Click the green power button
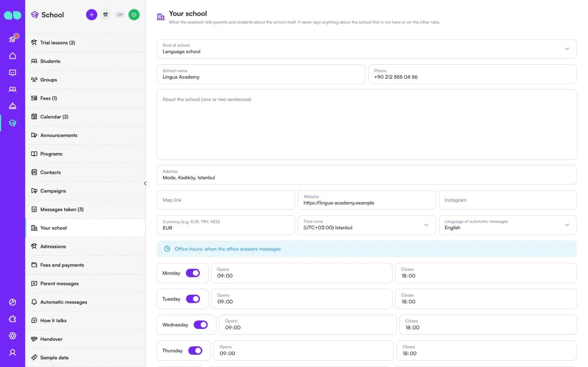This screenshot has width=588, height=367. click(134, 15)
